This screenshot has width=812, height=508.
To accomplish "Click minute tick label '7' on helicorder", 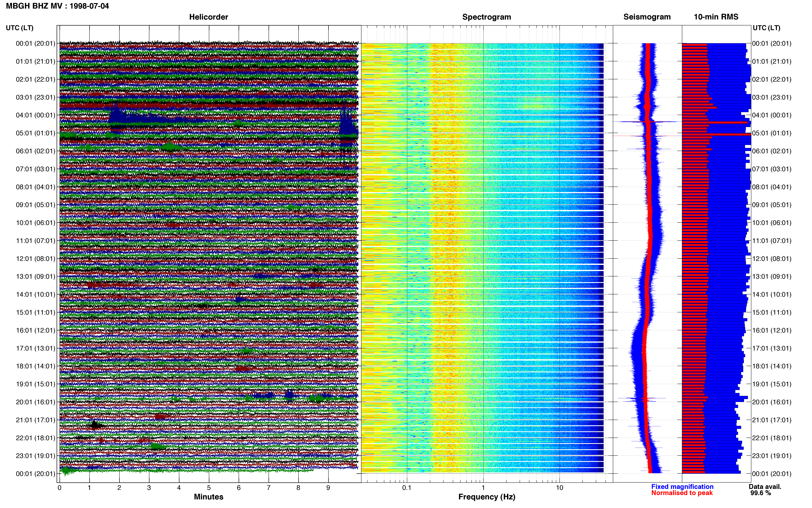I will tap(269, 488).
